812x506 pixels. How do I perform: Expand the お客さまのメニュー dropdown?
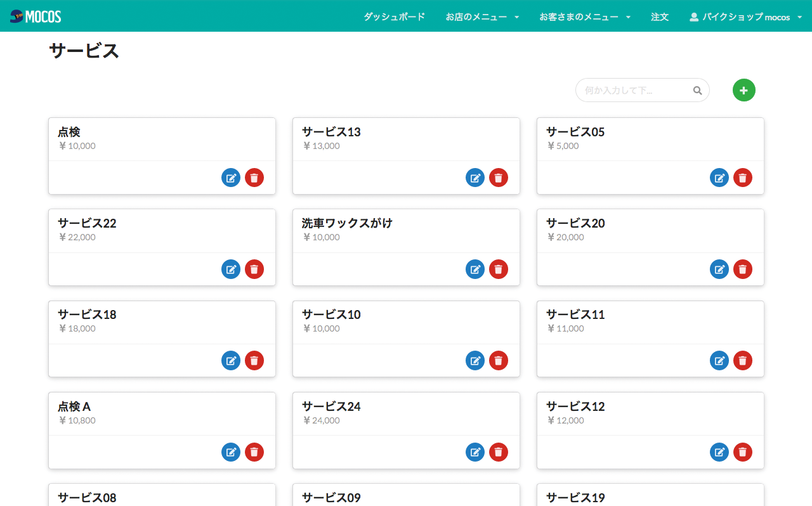pyautogui.click(x=585, y=17)
